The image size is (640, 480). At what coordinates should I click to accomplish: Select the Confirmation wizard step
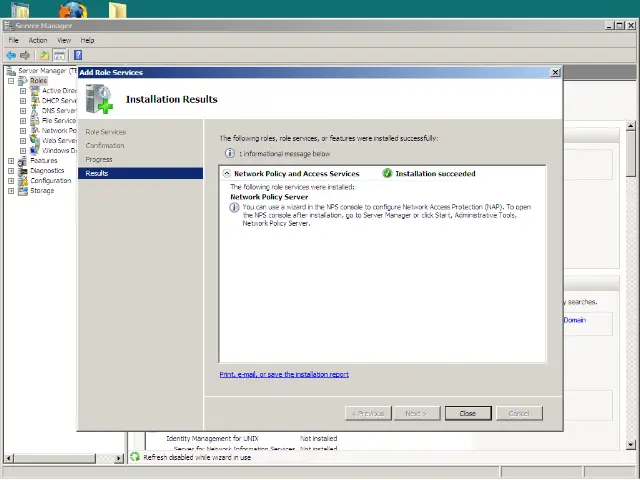click(x=105, y=146)
